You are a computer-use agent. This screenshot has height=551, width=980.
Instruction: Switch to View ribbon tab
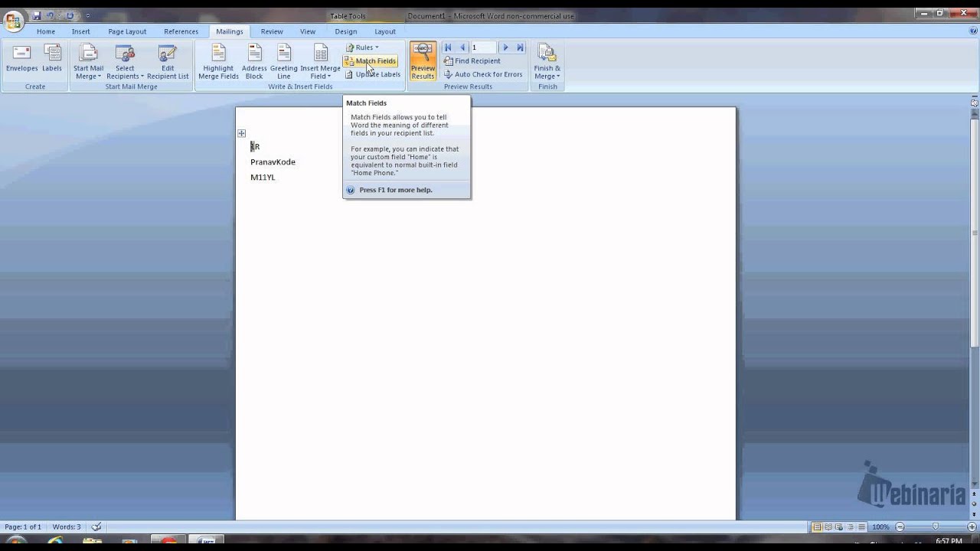coord(308,31)
